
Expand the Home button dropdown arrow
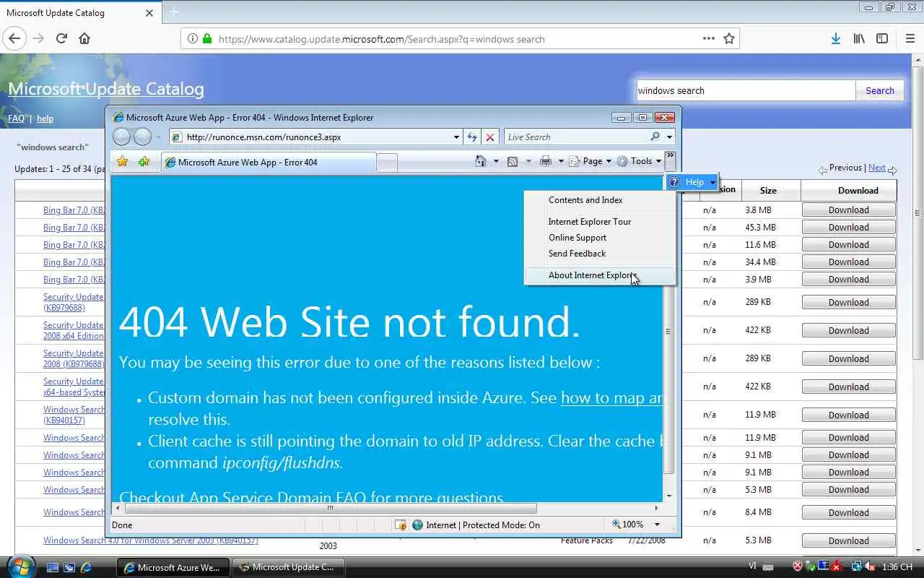496,161
